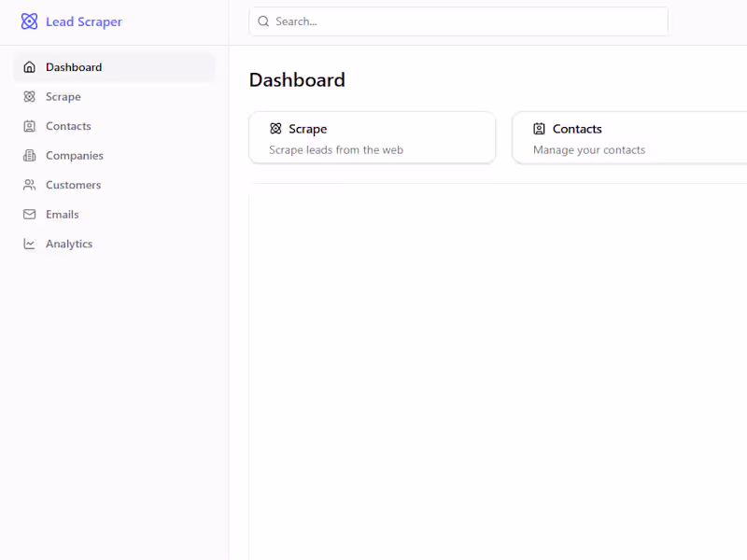Click the Dashboard page heading
747x560 pixels.
297,80
